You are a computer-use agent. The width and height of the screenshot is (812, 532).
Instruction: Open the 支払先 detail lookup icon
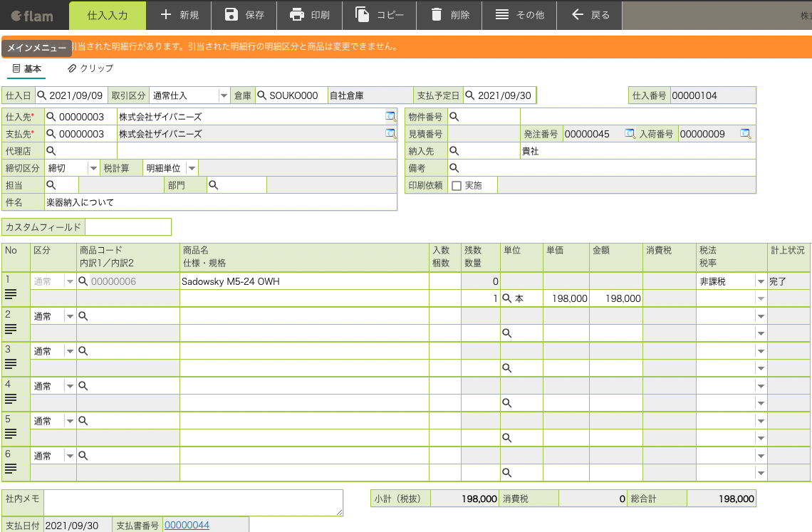[390, 134]
